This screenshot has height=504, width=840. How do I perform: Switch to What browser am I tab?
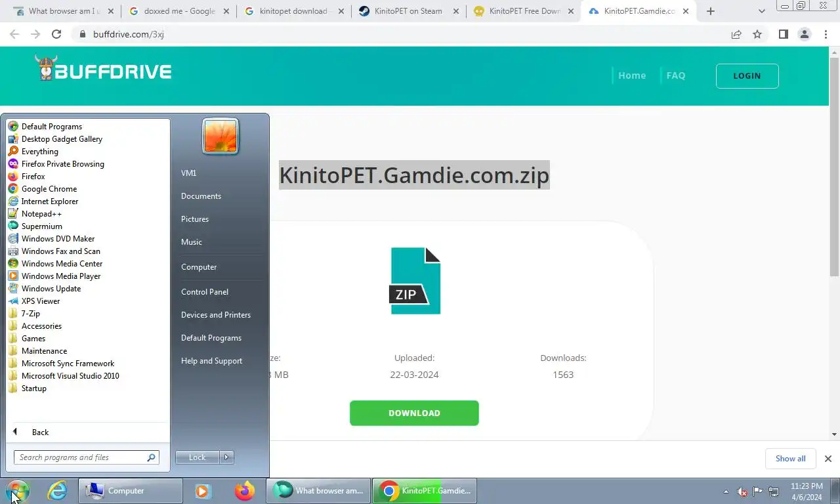coord(64,11)
